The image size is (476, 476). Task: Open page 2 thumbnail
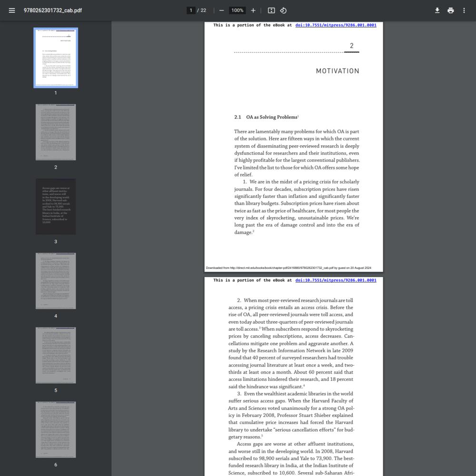coord(56,132)
